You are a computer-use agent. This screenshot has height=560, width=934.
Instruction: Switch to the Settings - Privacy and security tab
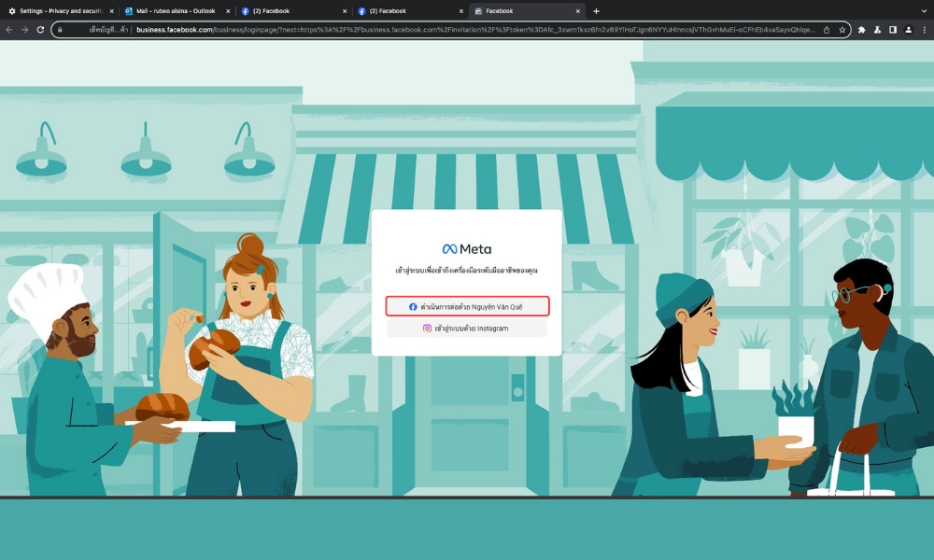pyautogui.click(x=61, y=10)
